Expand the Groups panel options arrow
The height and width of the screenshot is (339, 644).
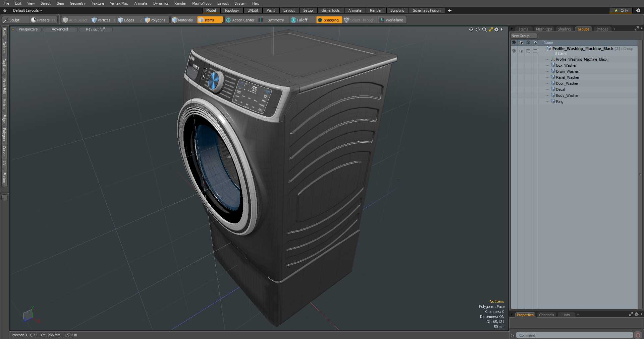[x=641, y=29]
